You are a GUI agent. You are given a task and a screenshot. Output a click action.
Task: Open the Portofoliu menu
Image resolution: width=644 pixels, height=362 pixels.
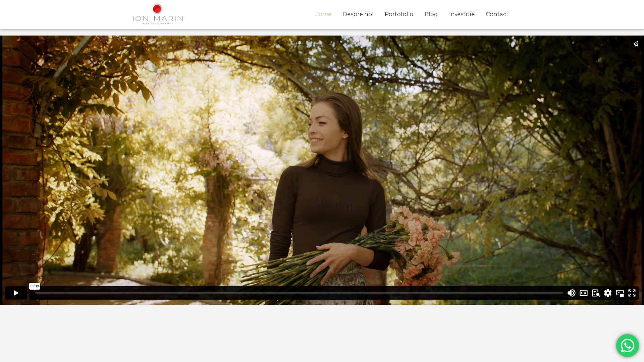coord(399,14)
